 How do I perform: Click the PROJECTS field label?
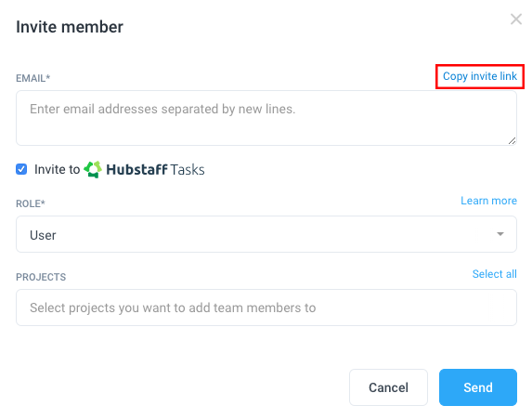coord(41,277)
